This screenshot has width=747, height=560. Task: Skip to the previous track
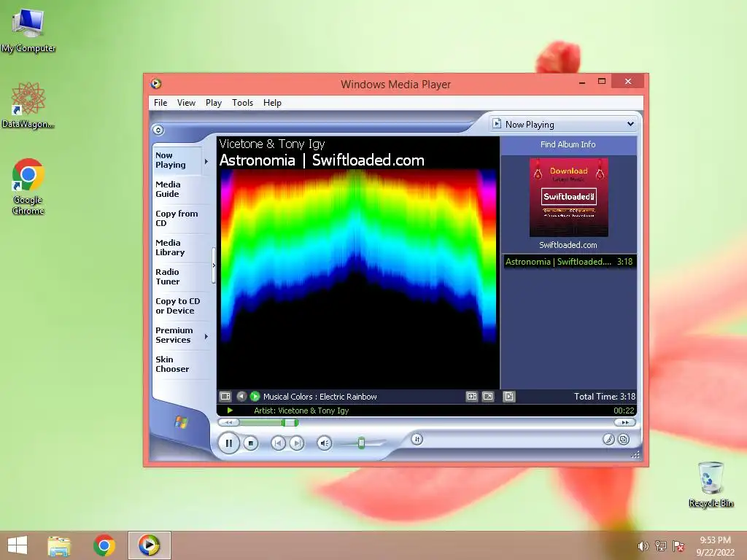tap(278, 443)
